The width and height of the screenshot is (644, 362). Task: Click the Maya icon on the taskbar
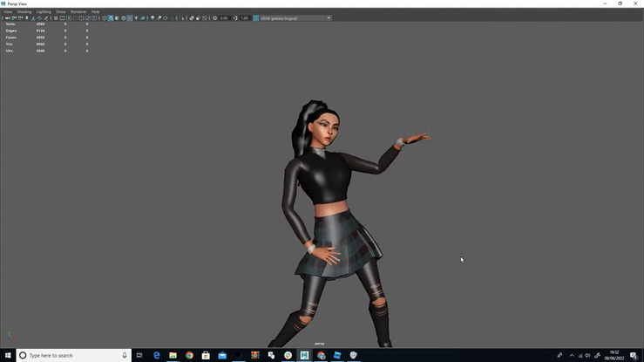[304, 355]
